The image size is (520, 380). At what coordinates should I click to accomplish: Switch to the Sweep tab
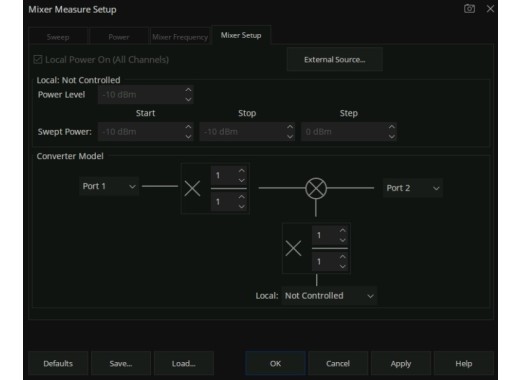(58, 37)
